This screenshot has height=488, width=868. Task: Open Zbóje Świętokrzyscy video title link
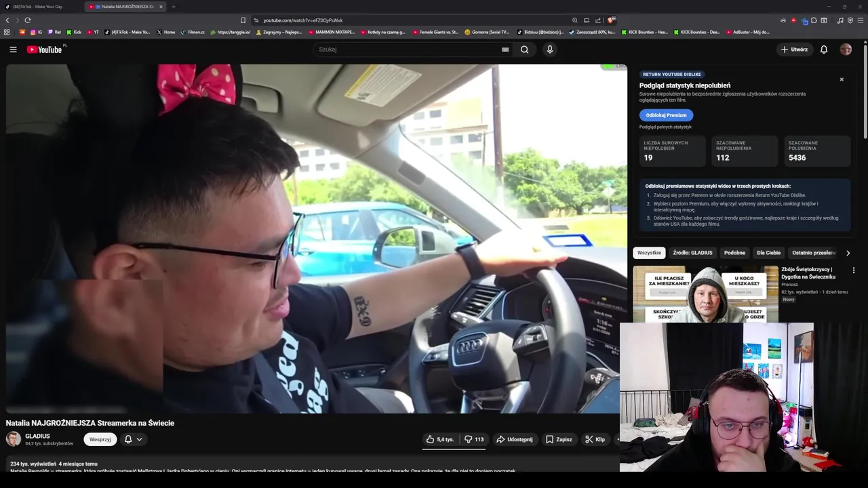(x=808, y=273)
